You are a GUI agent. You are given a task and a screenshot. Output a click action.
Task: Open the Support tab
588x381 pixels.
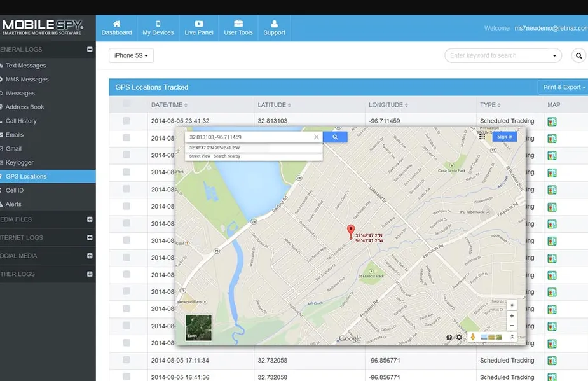(x=274, y=28)
